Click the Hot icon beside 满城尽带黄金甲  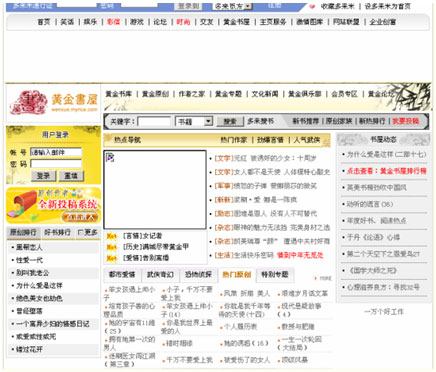(x=112, y=247)
